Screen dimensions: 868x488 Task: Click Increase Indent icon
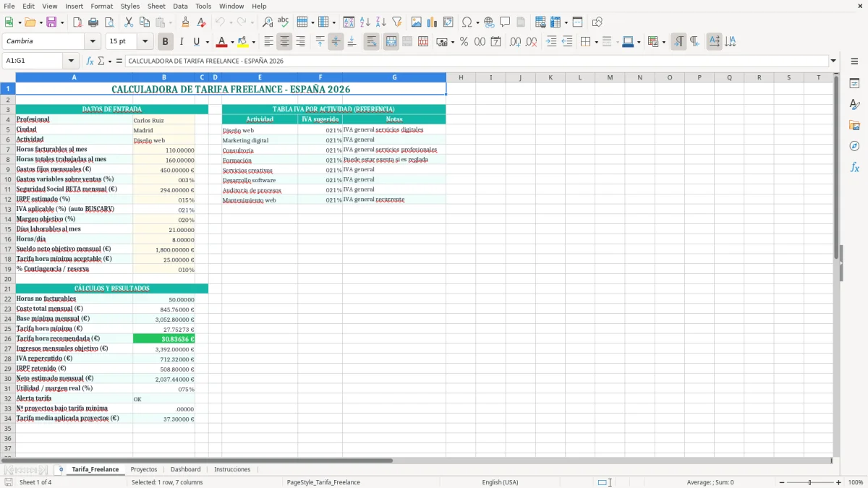pyautogui.click(x=551, y=42)
